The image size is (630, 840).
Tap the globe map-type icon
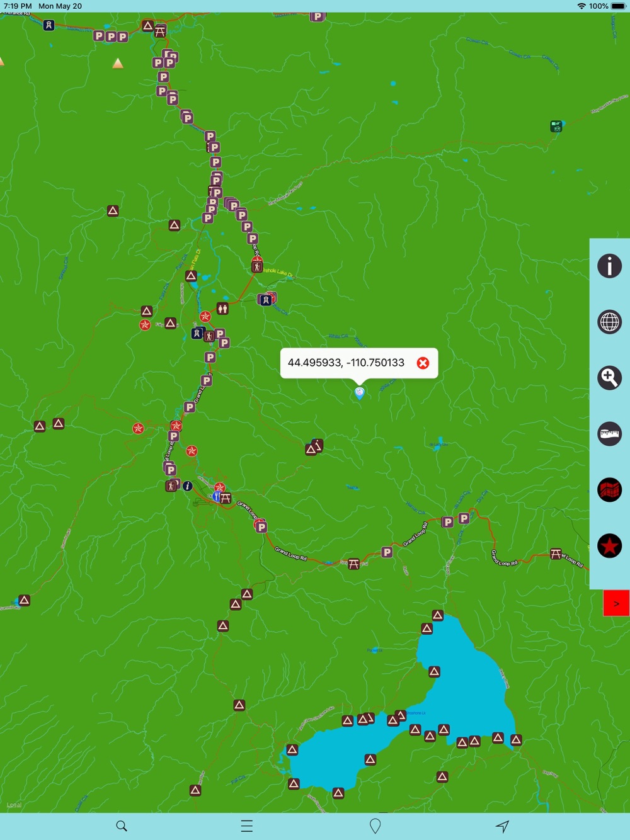click(609, 322)
